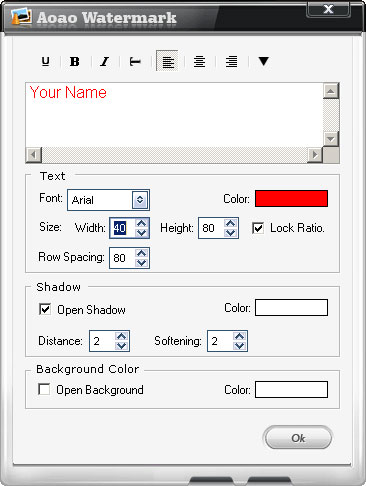Increase Row Spacing with up arrow
The width and height of the screenshot is (366, 486).
point(142,253)
